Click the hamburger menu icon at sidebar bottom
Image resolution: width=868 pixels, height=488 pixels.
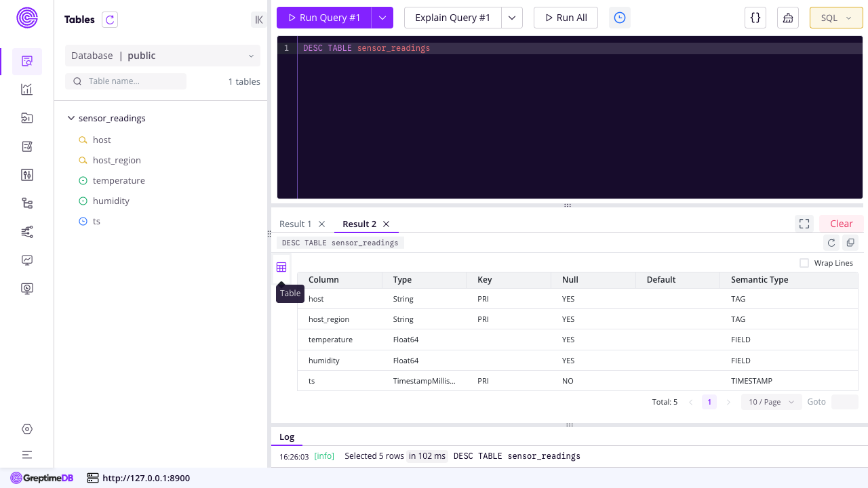click(27, 455)
